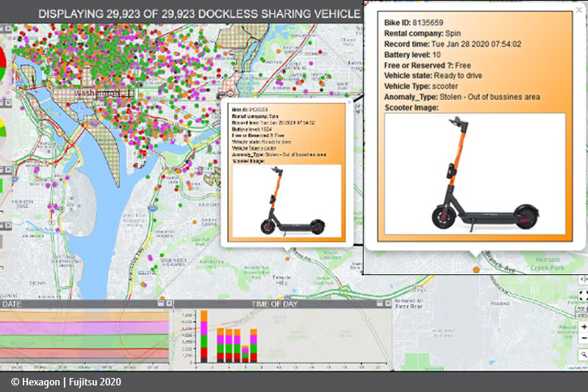
Task: Click the 'Bike ID: 8135659' text
Action: pos(414,23)
